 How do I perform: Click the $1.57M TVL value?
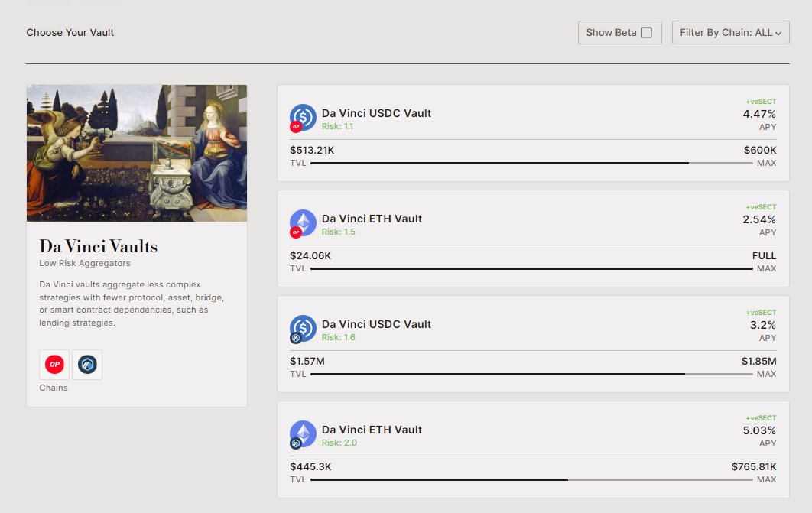coord(307,362)
